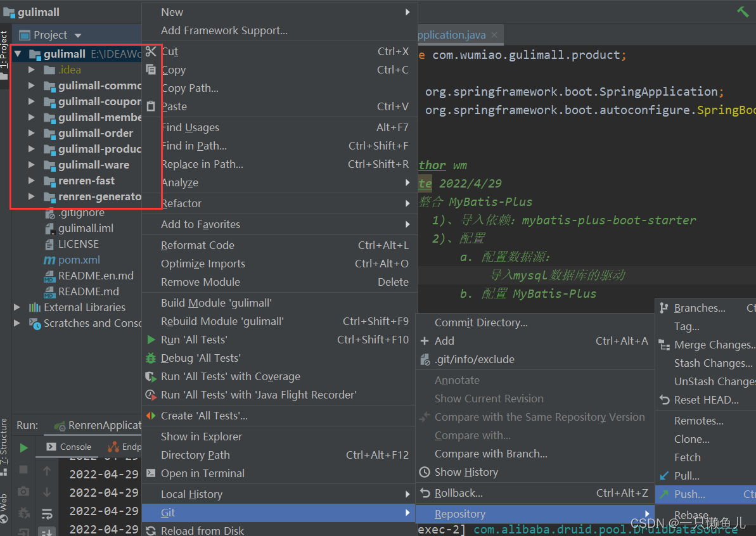
Task: Click the Open in Terminal icon
Action: tap(151, 473)
